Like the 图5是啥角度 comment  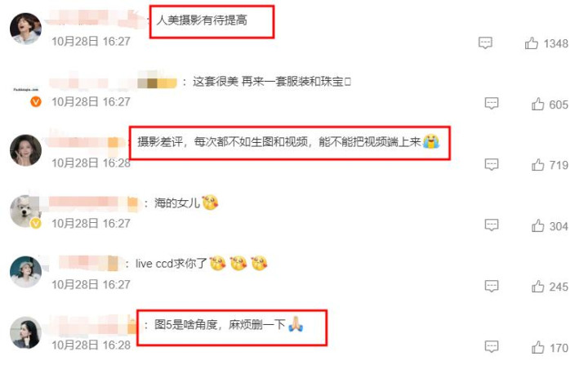pyautogui.click(x=537, y=347)
